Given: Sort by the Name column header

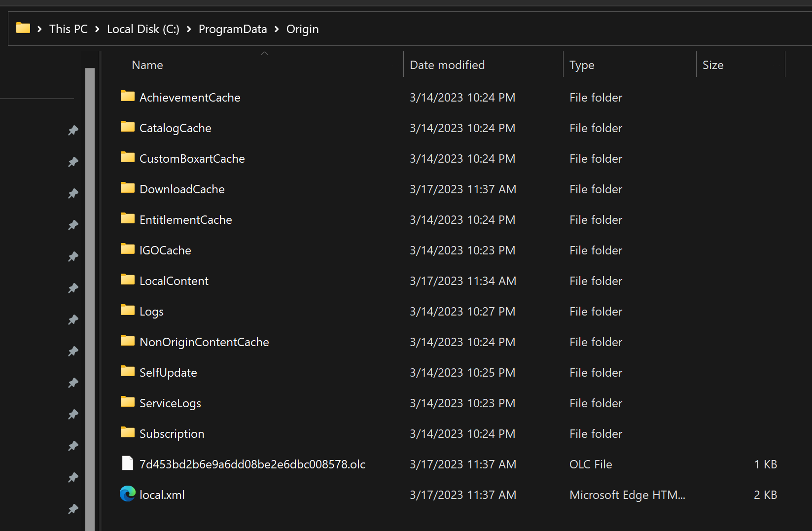Looking at the screenshot, I should pos(147,65).
